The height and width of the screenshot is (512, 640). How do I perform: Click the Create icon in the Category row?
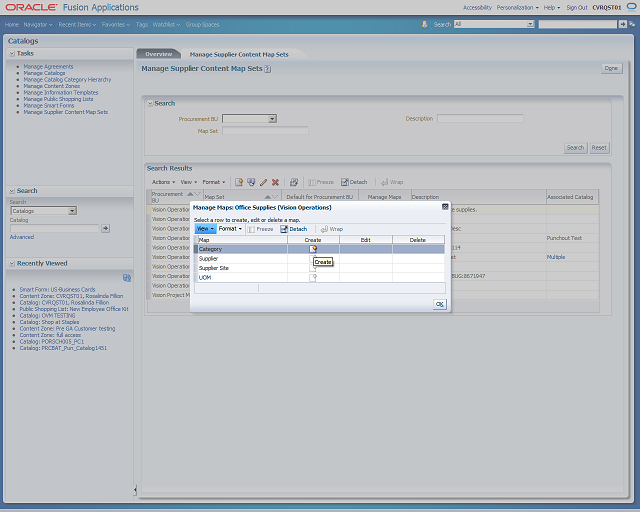point(313,249)
